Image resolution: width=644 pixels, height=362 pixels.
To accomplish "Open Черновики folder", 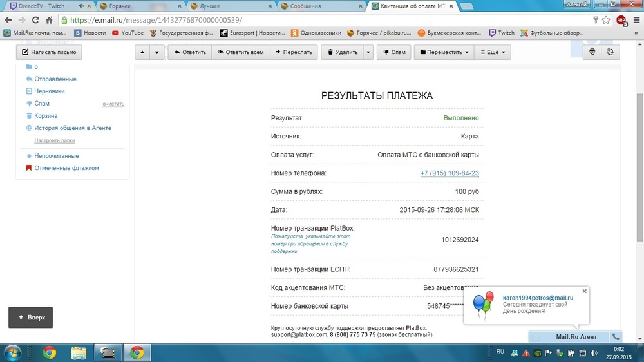I will pos(50,91).
